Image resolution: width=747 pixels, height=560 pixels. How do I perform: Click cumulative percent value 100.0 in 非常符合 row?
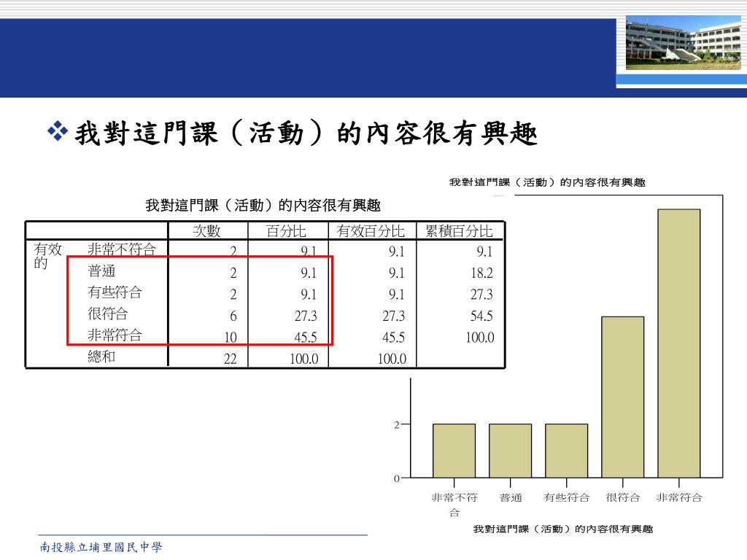[480, 338]
